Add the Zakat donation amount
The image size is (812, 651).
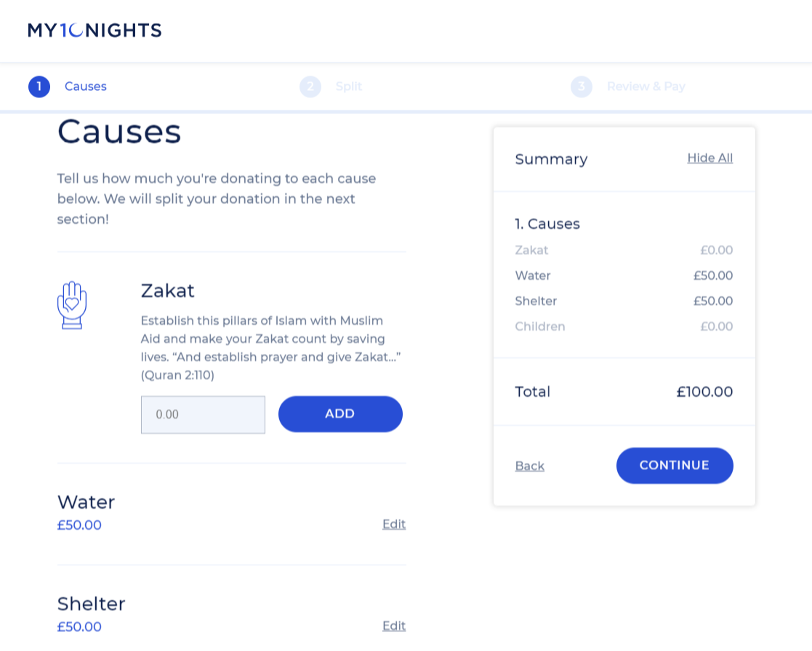pyautogui.click(x=340, y=414)
